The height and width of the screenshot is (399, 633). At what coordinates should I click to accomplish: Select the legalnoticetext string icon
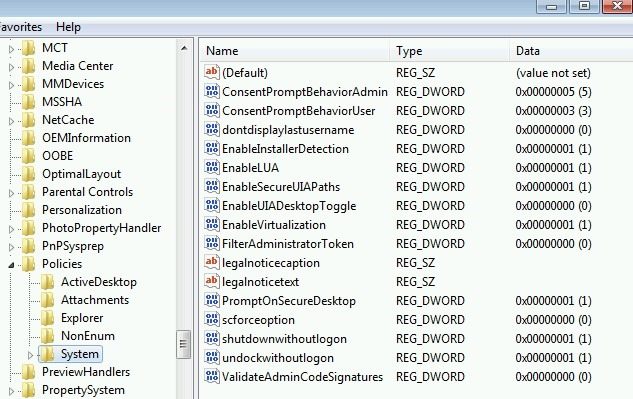point(212,281)
